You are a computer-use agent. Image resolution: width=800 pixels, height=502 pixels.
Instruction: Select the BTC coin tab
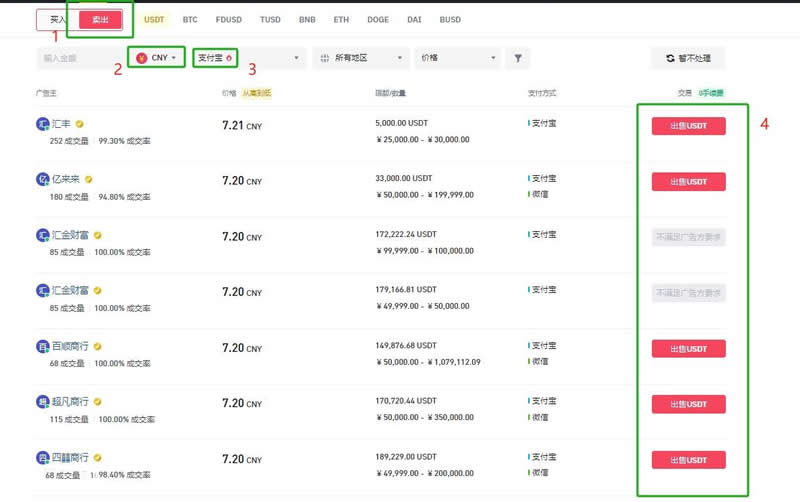[x=190, y=20]
